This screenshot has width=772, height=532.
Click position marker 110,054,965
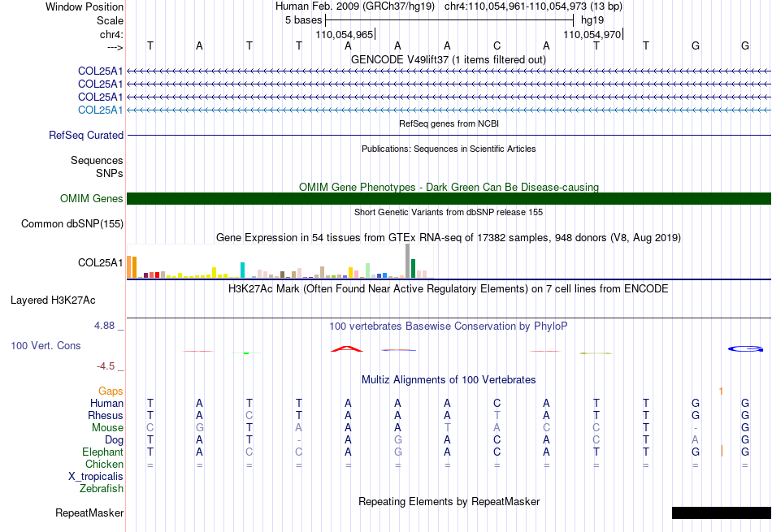[345, 34]
